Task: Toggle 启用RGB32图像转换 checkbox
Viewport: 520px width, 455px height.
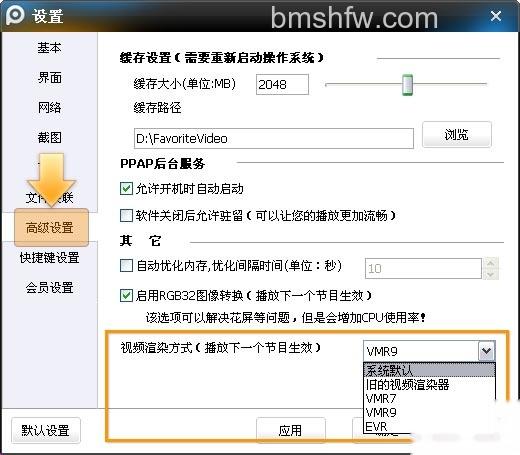Action: coord(126,295)
